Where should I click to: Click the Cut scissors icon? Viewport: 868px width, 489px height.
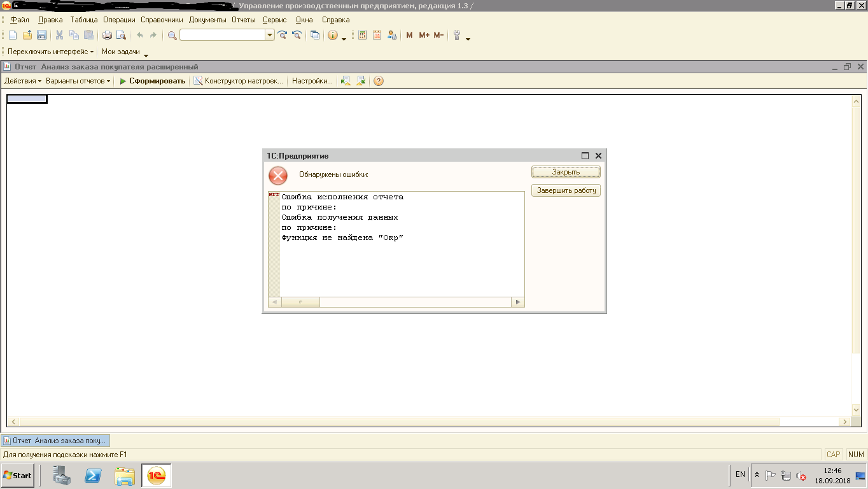tap(60, 36)
